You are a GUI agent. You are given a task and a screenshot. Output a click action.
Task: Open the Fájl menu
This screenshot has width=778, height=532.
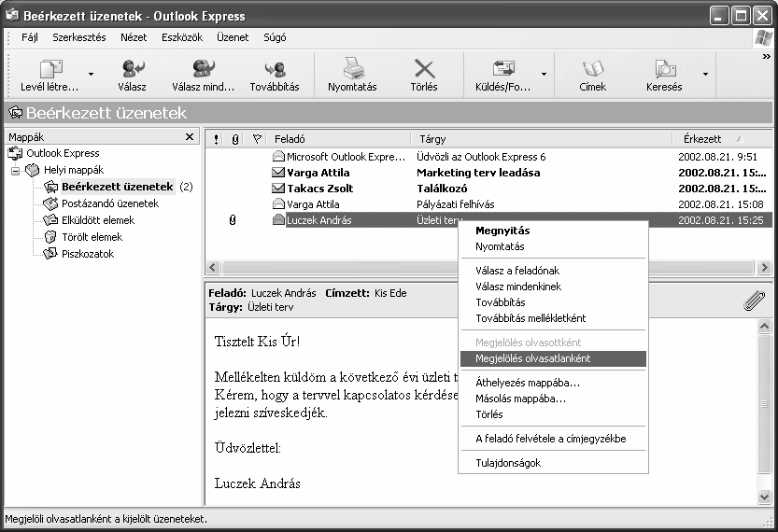coord(30,37)
